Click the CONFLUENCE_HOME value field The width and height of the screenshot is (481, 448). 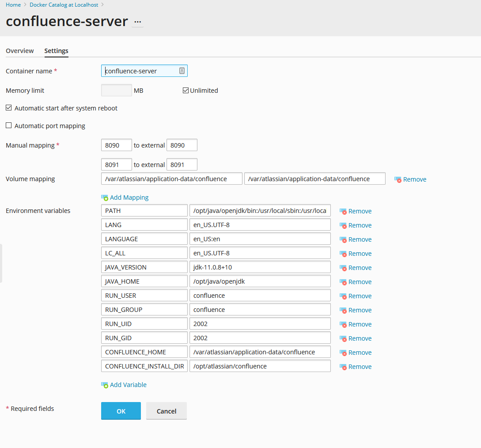260,352
